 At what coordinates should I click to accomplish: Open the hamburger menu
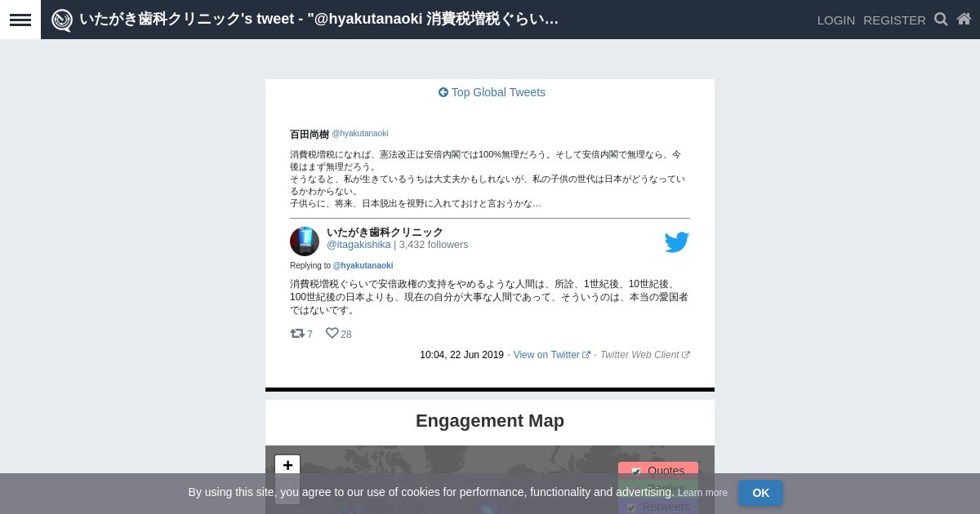pos(20,20)
